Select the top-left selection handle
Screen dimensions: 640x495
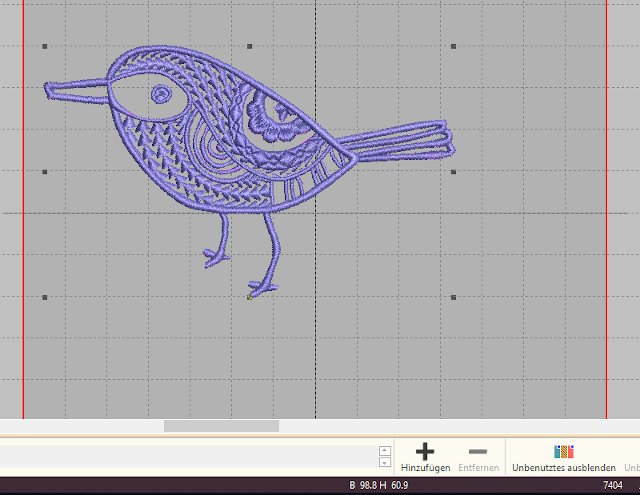click(45, 47)
